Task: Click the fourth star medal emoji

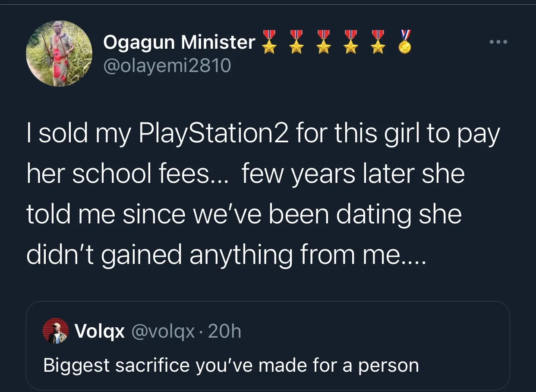Action: tap(351, 42)
